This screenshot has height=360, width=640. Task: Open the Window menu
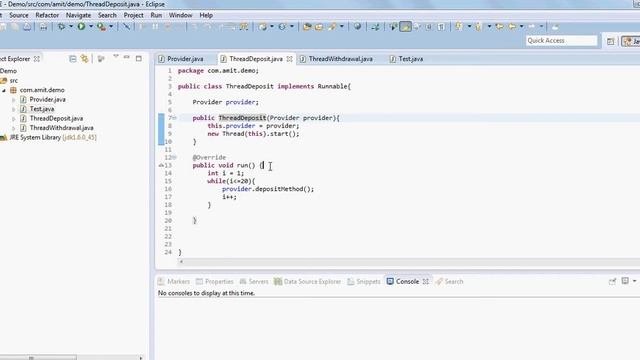pyautogui.click(x=180, y=15)
